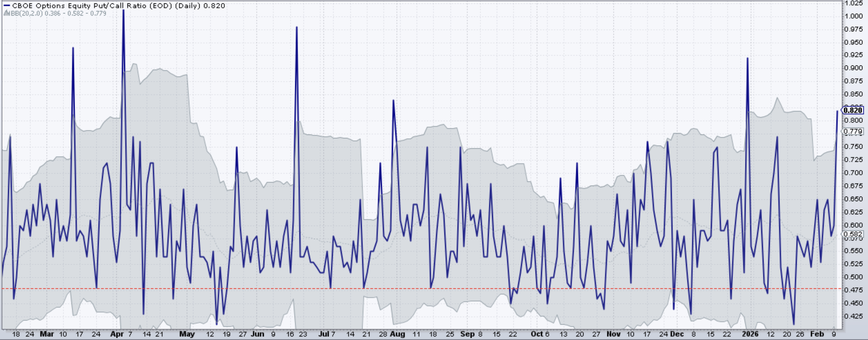
Task: Click the late January low near 0.41
Action: (794, 324)
